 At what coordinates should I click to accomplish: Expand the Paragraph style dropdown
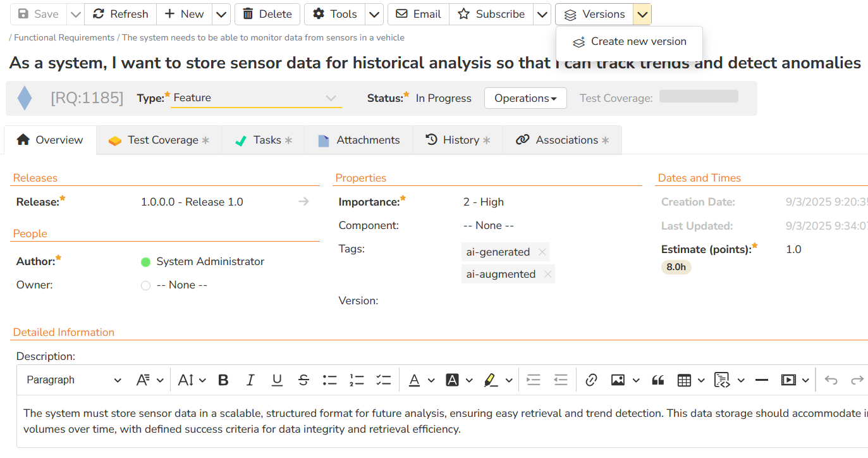pos(73,380)
